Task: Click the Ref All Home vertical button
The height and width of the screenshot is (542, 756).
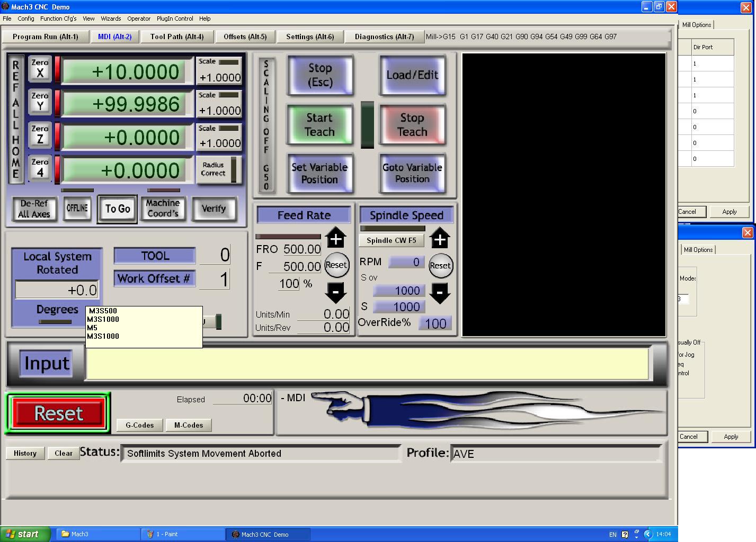Action: click(16, 120)
